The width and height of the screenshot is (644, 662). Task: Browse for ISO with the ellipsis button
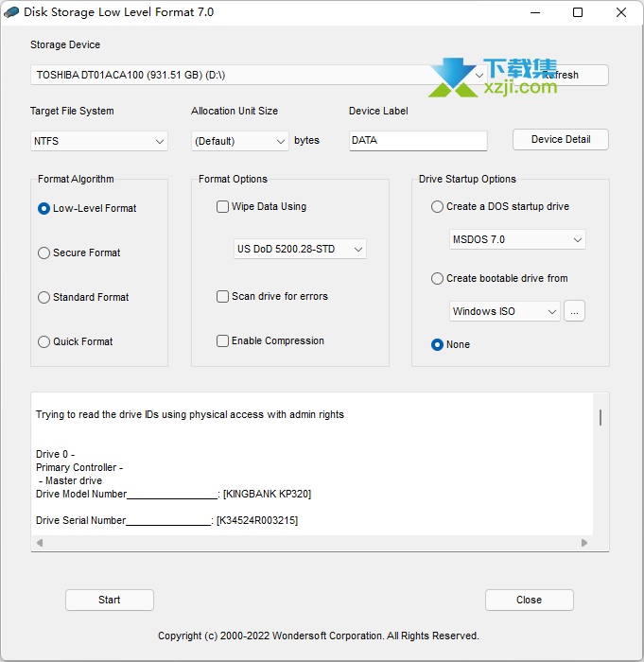(574, 311)
